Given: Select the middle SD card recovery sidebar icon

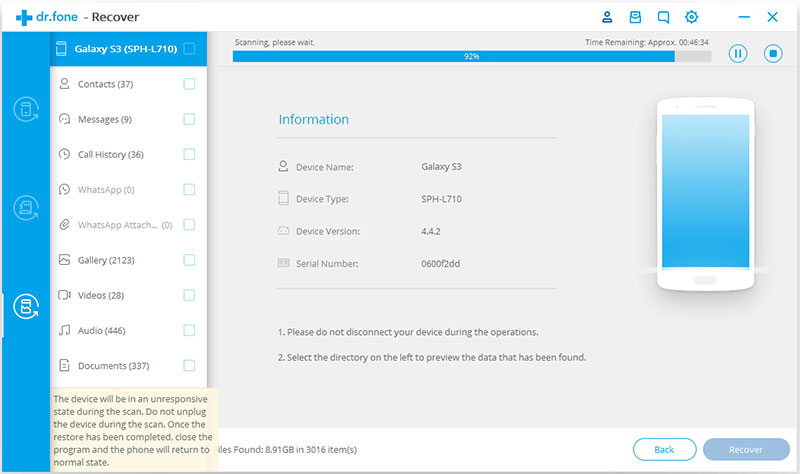Looking at the screenshot, I should click(x=25, y=208).
